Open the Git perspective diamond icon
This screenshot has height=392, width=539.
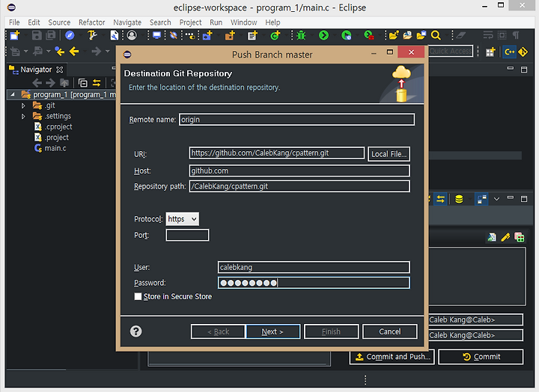point(523,52)
